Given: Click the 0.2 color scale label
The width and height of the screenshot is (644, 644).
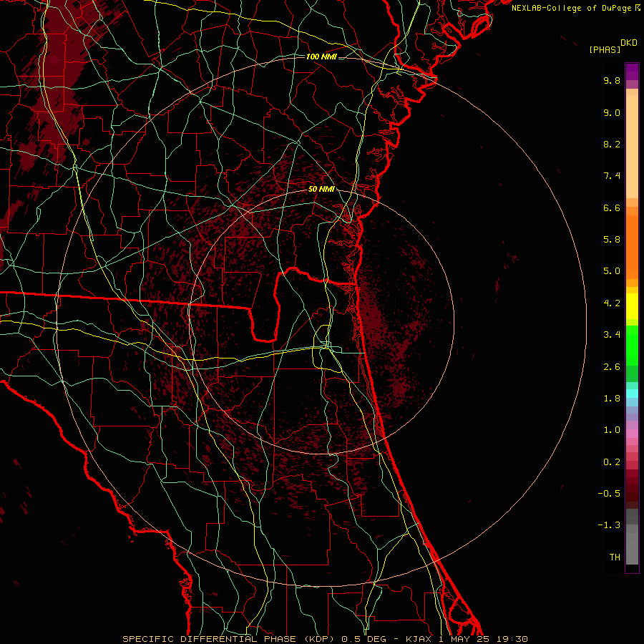Looking at the screenshot, I should click(612, 462).
